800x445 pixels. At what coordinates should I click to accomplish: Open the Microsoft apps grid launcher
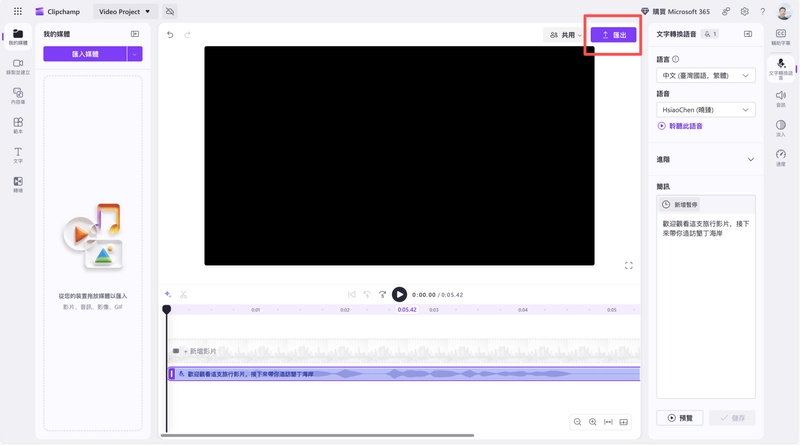coord(17,11)
